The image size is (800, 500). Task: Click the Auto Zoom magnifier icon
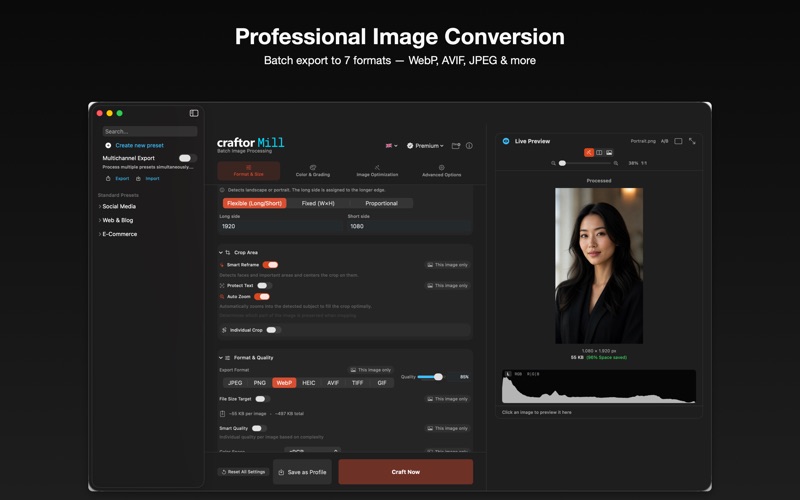(222, 296)
